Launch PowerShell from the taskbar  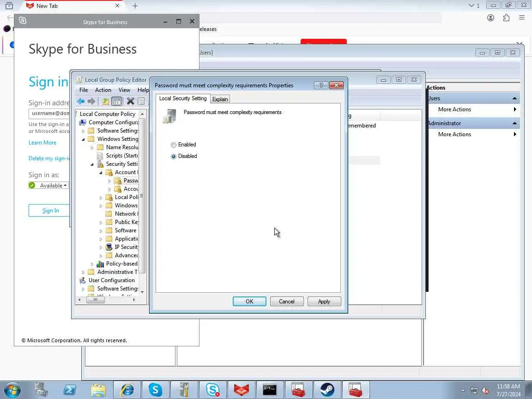tap(70, 390)
